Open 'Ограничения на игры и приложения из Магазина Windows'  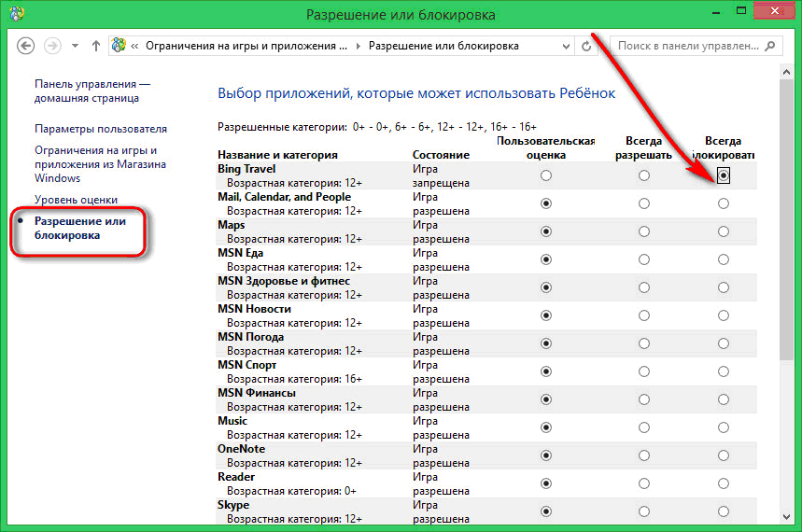point(100,164)
